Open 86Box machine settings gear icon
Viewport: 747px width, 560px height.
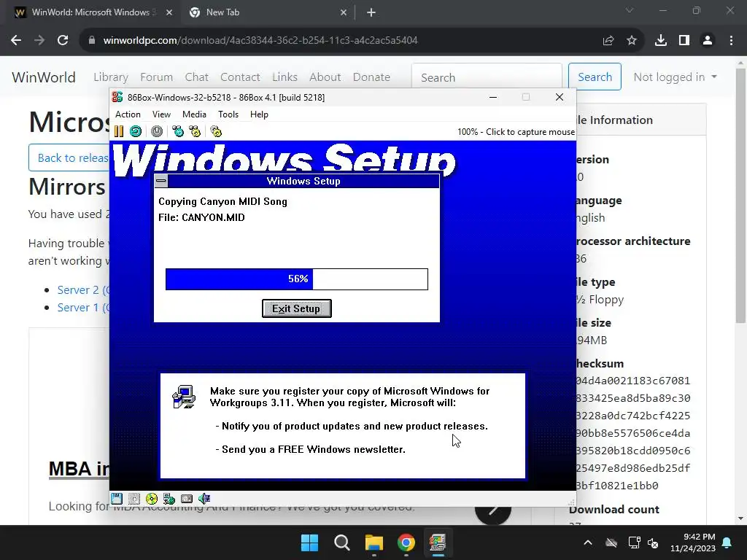216,131
